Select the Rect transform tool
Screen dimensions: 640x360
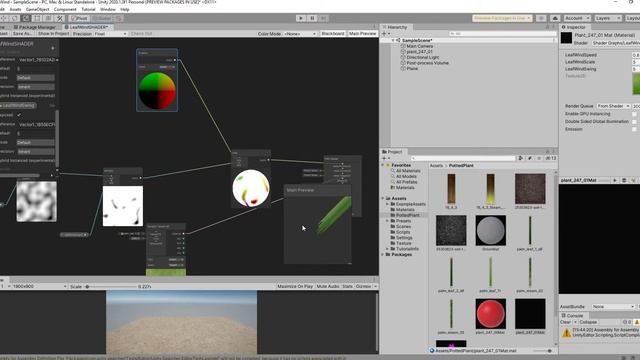(x=37, y=18)
